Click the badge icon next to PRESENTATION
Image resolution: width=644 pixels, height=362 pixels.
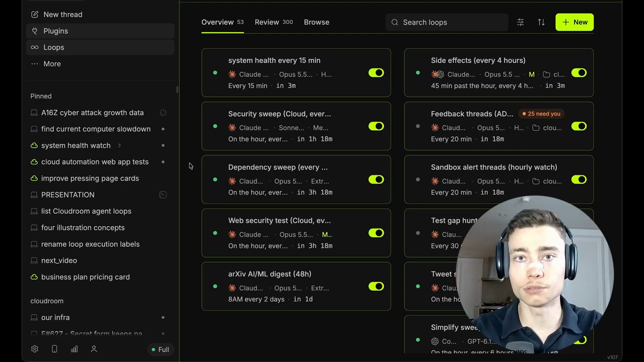click(163, 195)
